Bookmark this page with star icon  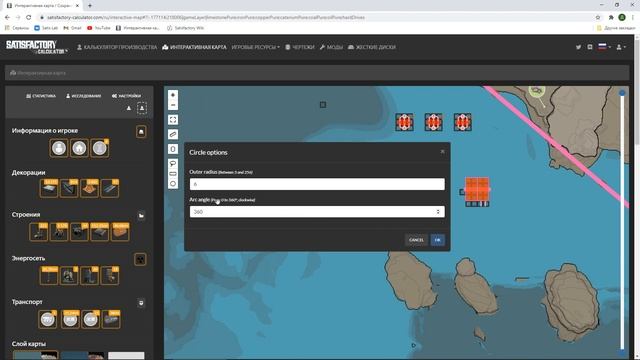click(598, 17)
